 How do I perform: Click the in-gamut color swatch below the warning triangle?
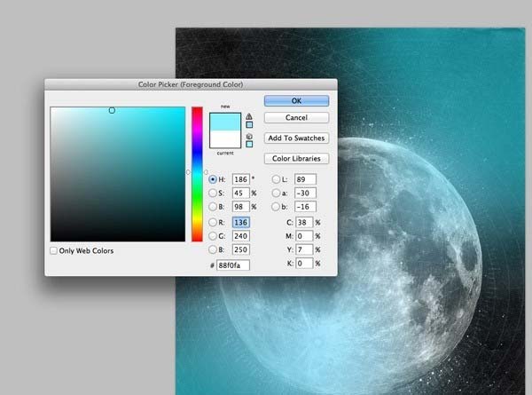[x=249, y=125]
